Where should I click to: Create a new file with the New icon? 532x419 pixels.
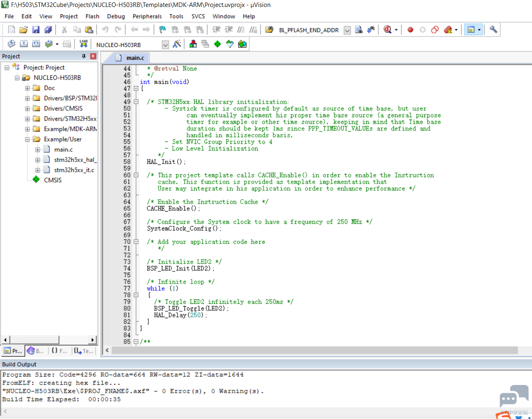click(x=11, y=30)
